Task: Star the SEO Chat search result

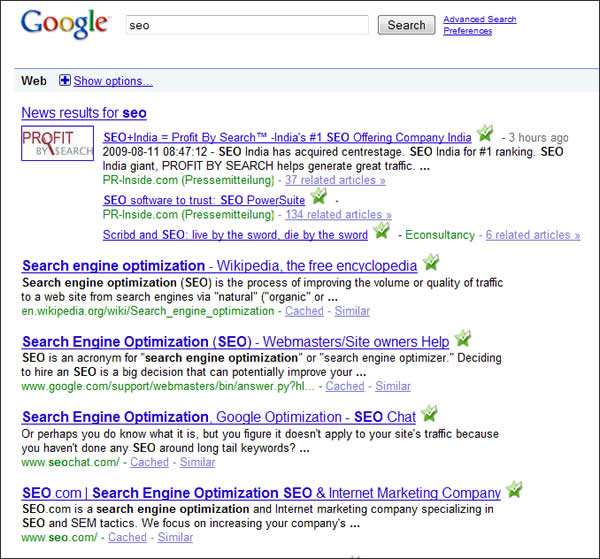Action: (x=429, y=413)
